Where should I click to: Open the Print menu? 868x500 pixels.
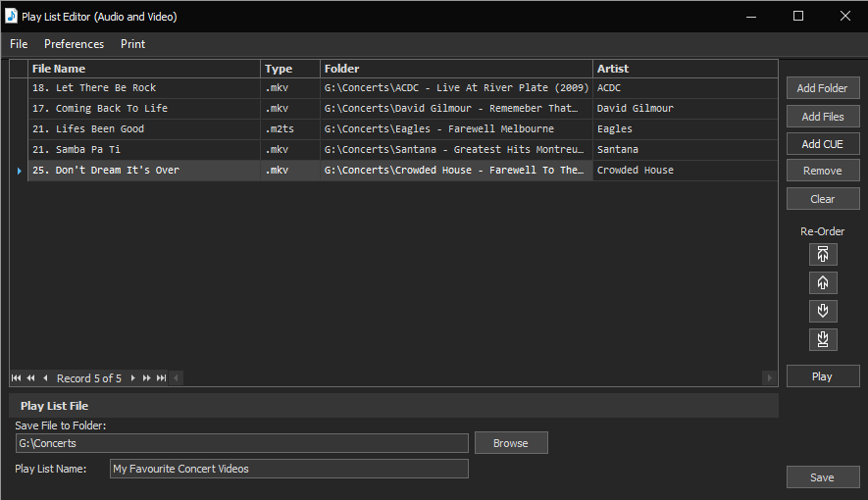[132, 44]
